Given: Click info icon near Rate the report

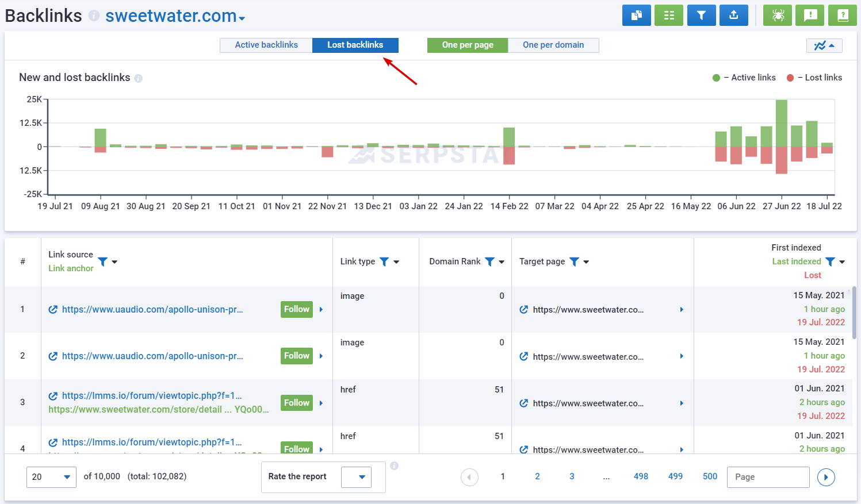Looking at the screenshot, I should [x=394, y=466].
